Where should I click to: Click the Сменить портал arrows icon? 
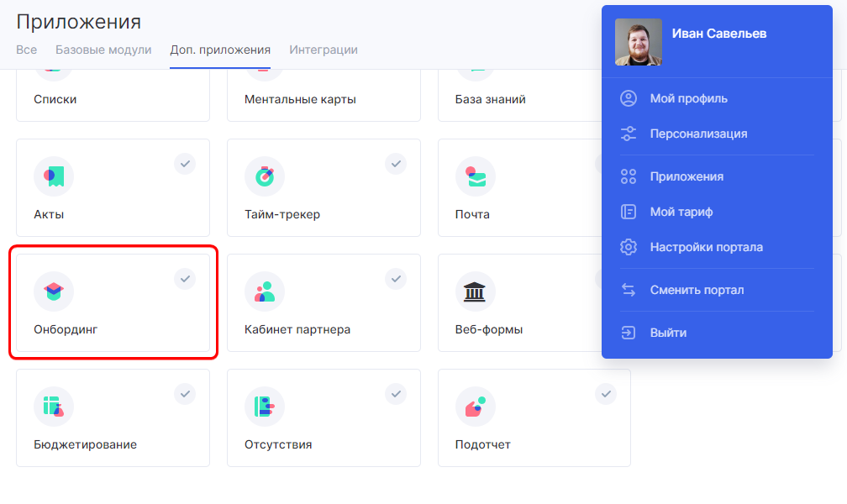(629, 290)
